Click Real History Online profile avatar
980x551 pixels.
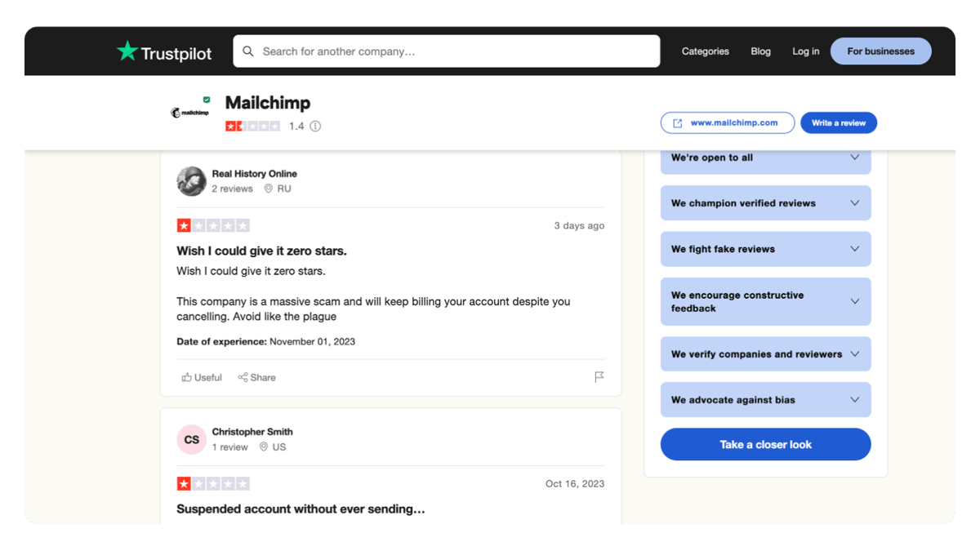point(191,181)
